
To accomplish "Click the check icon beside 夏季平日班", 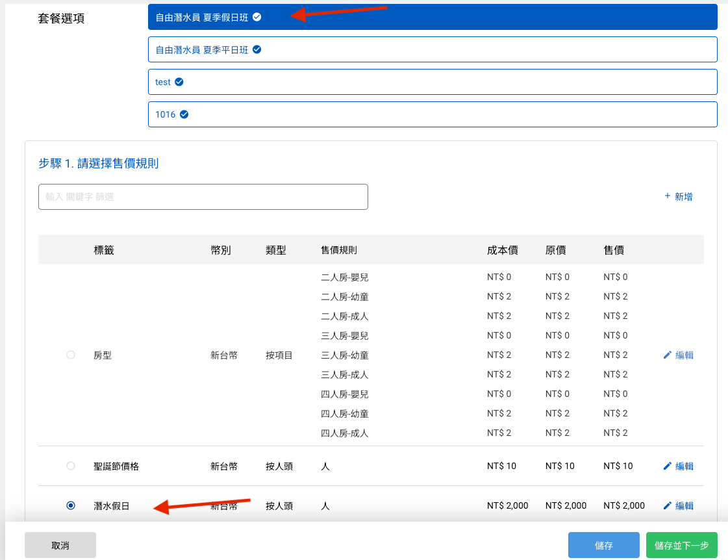I will click(257, 49).
